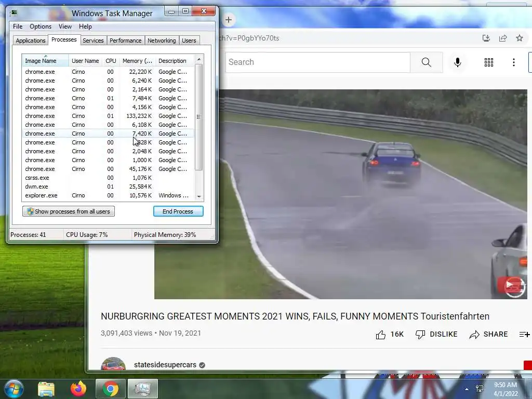The width and height of the screenshot is (532, 399).
Task: Select chrome.exe using 133,232 K memory
Action: (108, 116)
